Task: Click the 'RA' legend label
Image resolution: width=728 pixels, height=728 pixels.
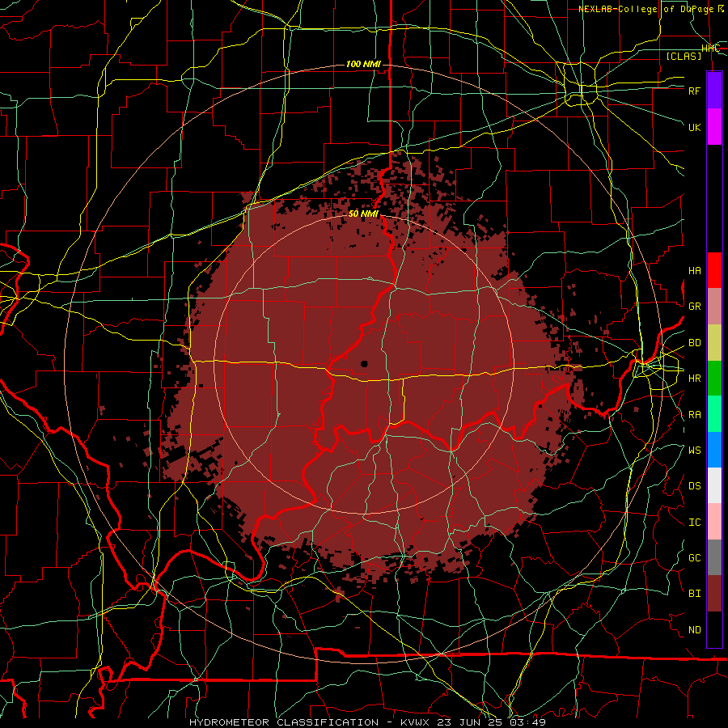Action: (x=694, y=415)
